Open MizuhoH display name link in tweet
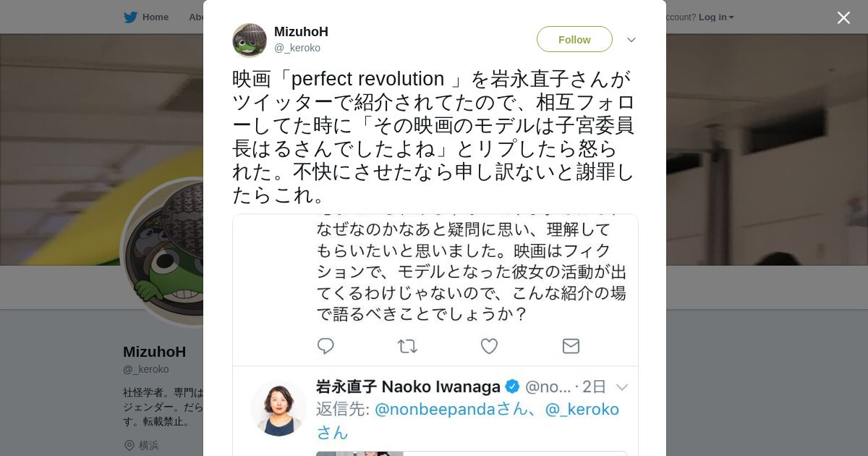 click(301, 32)
